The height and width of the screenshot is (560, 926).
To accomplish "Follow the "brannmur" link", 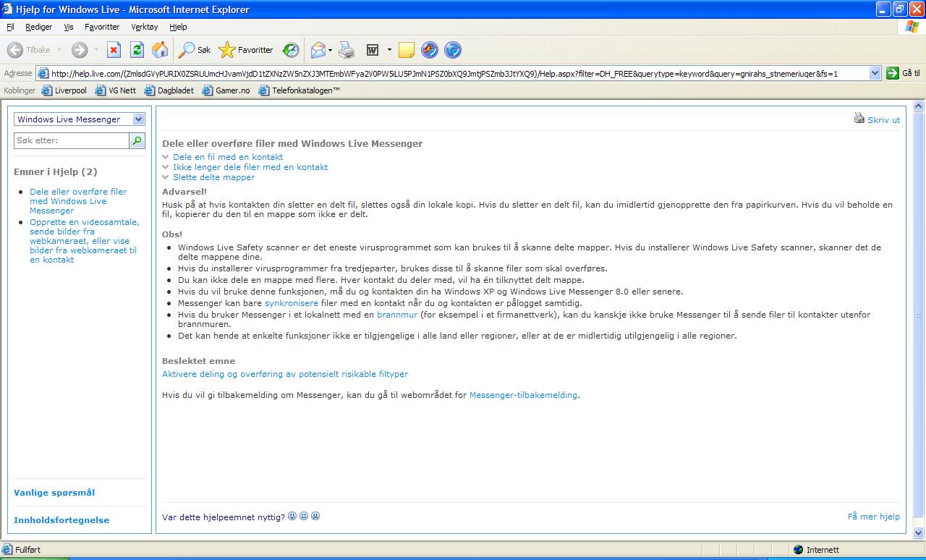I will click(397, 315).
